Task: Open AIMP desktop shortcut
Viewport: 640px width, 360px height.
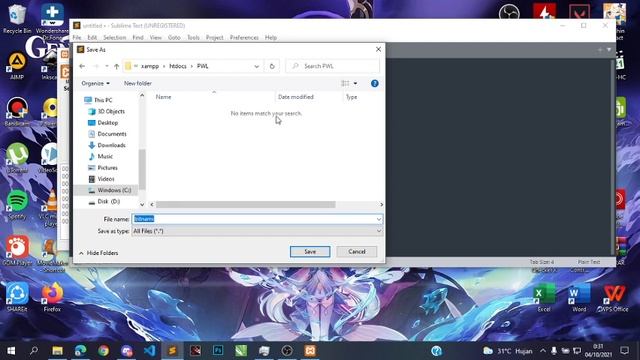Action: (17, 65)
